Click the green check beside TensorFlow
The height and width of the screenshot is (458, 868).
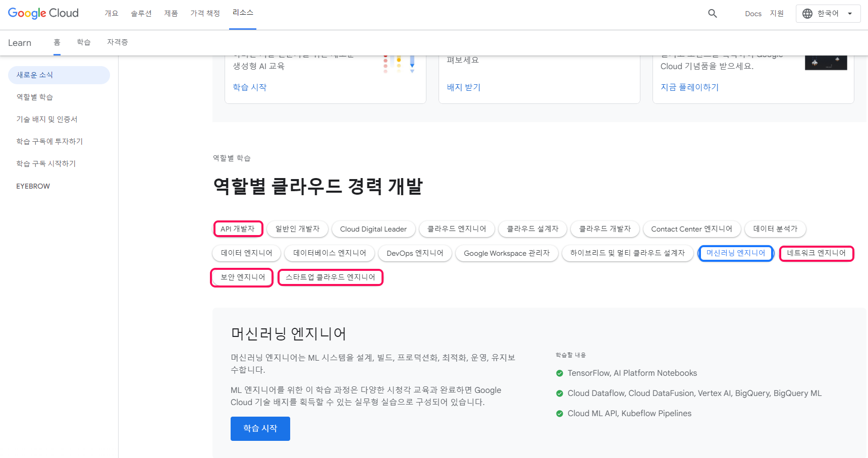[560, 373]
